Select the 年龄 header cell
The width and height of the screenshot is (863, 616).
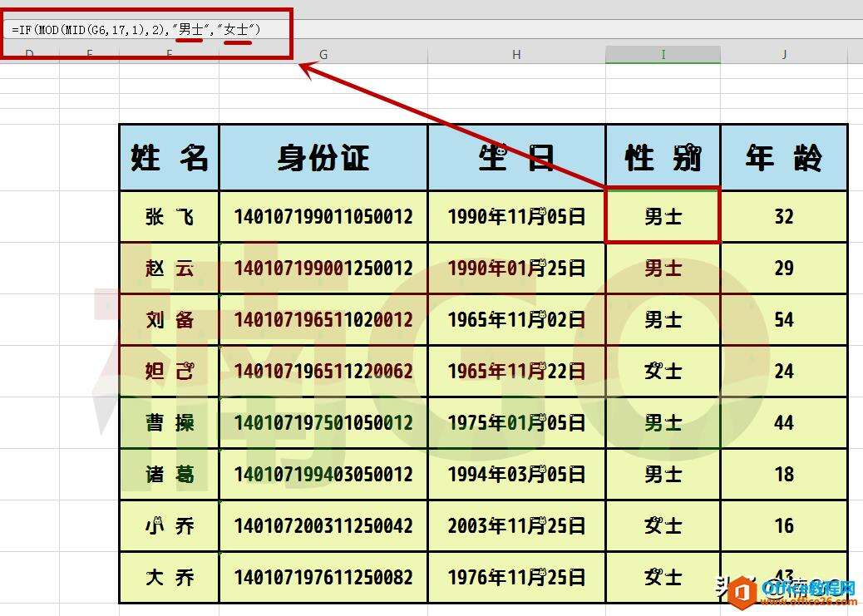coord(784,158)
